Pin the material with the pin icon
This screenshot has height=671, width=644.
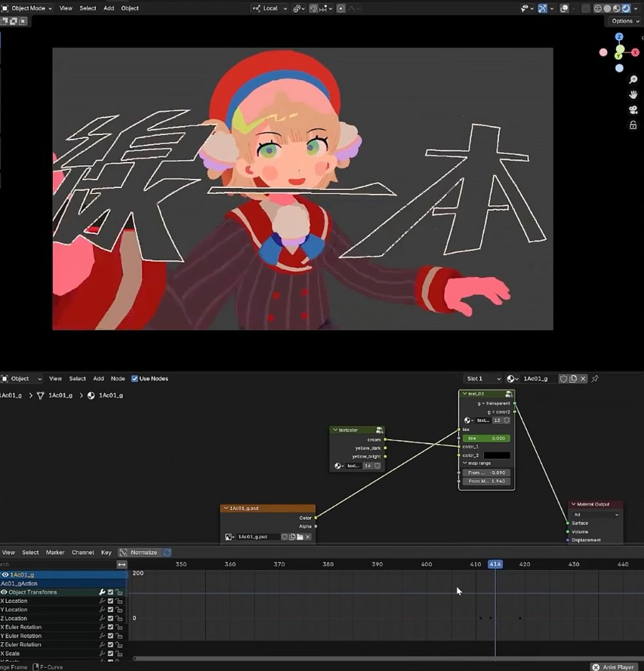[595, 379]
